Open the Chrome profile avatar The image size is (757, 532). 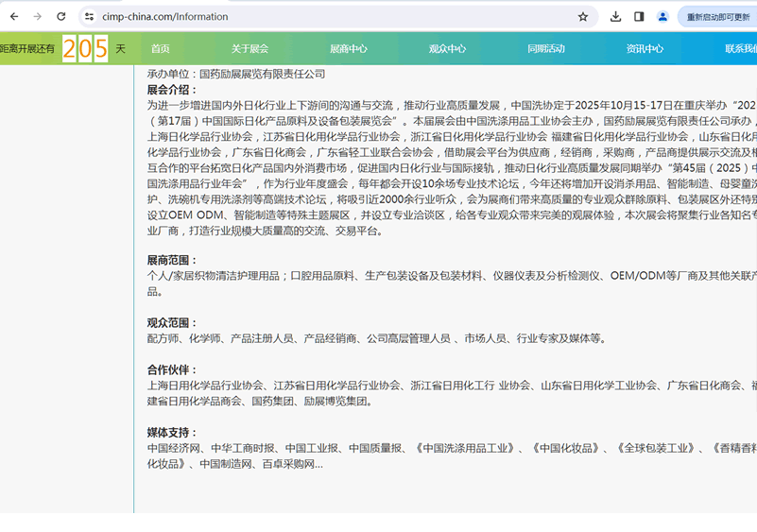click(x=662, y=17)
